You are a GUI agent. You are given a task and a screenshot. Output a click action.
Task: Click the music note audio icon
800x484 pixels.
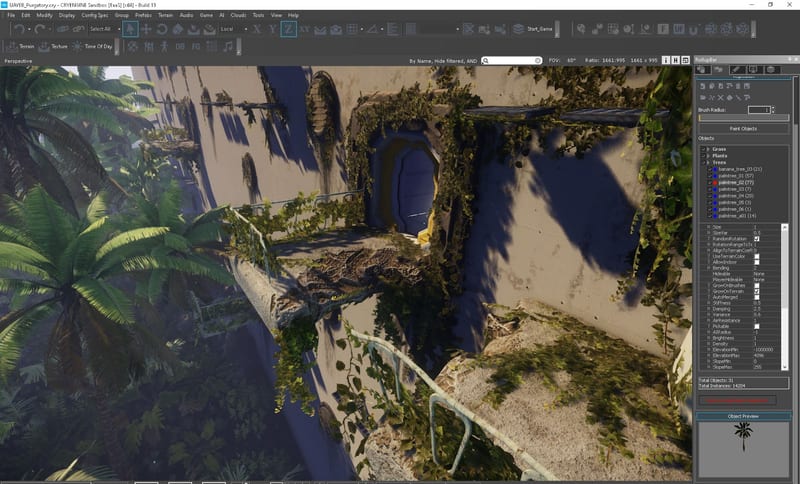pyautogui.click(x=228, y=46)
